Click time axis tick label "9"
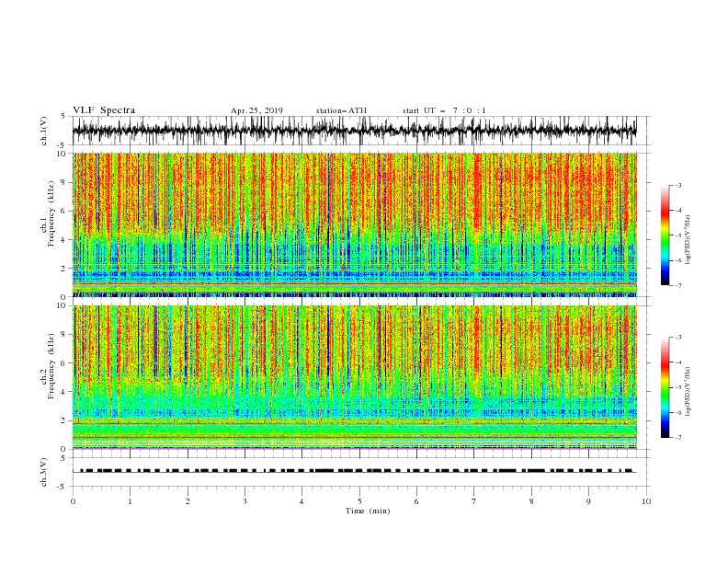The image size is (728, 563). (588, 501)
